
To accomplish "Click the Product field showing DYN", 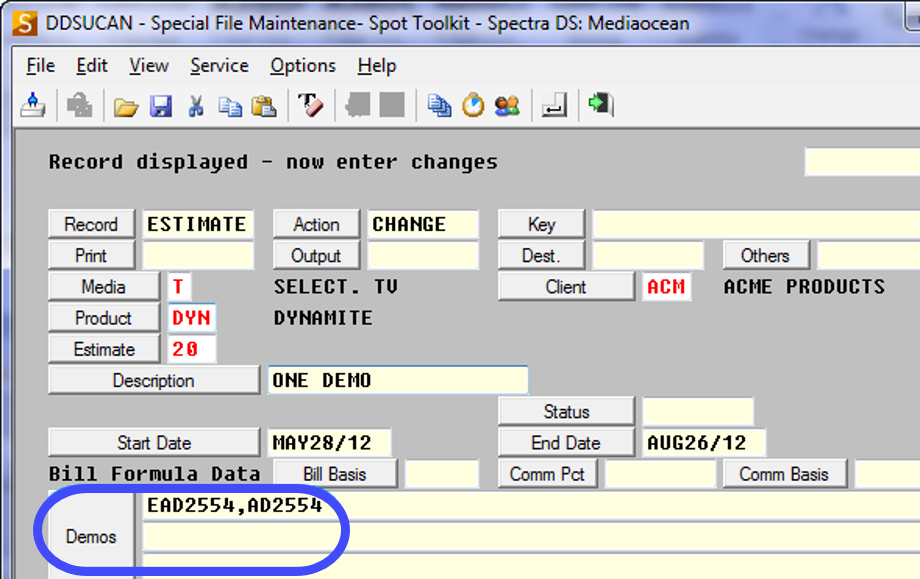I will 192,317.
